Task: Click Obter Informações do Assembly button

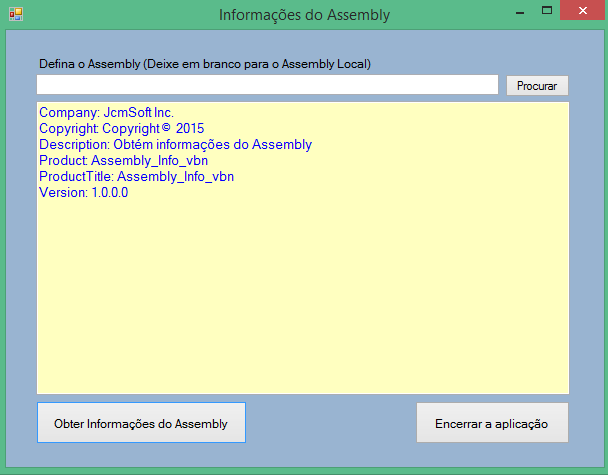Action: click(x=141, y=422)
